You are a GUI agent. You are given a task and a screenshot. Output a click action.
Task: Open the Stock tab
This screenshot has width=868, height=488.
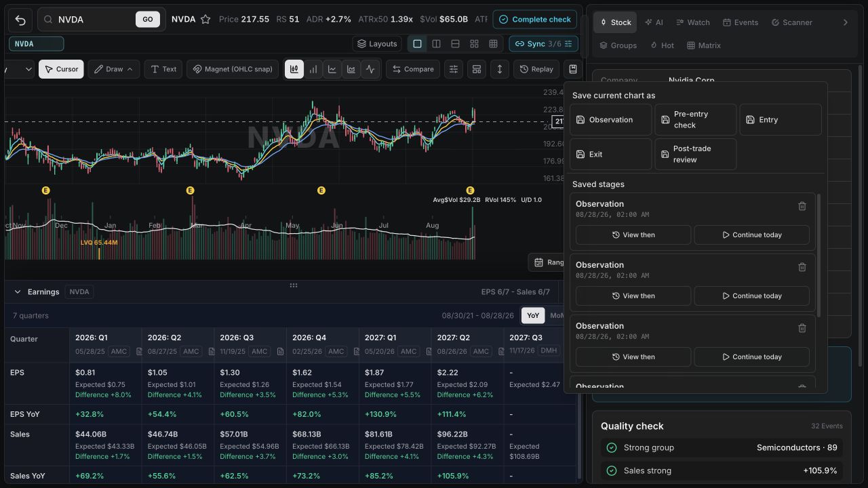click(x=614, y=22)
